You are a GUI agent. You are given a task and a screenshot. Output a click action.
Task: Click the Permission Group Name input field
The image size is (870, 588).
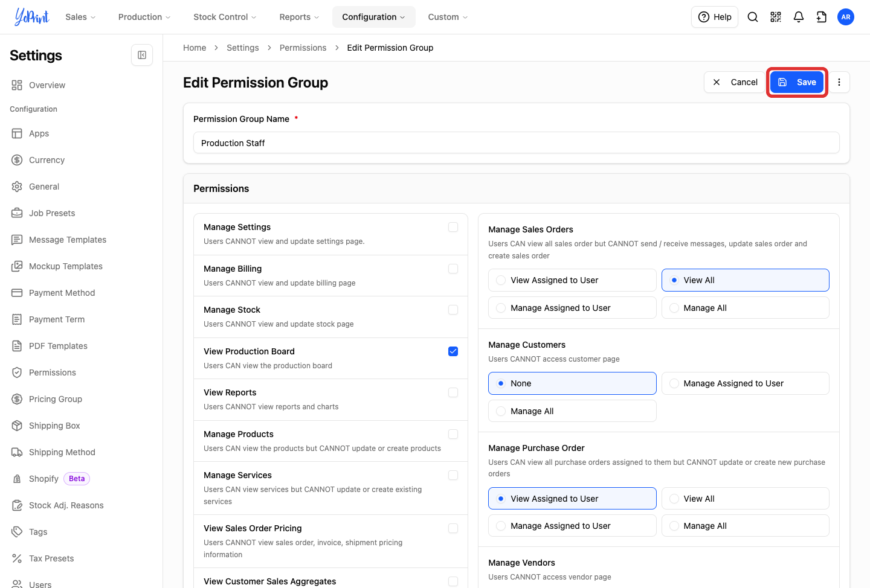pos(517,143)
